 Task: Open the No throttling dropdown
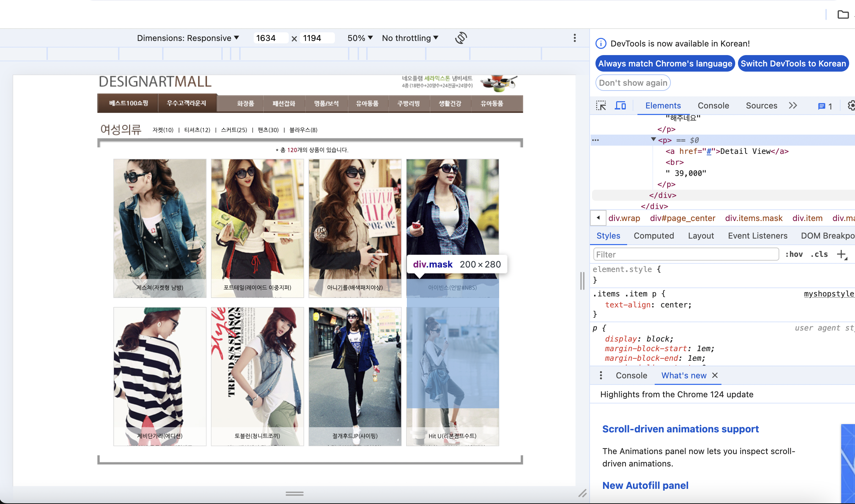410,38
